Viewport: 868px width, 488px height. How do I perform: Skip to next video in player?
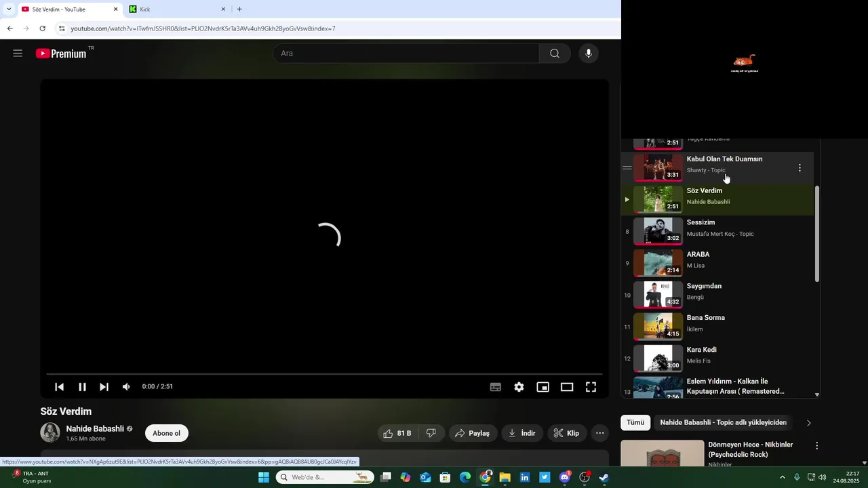[x=104, y=387]
